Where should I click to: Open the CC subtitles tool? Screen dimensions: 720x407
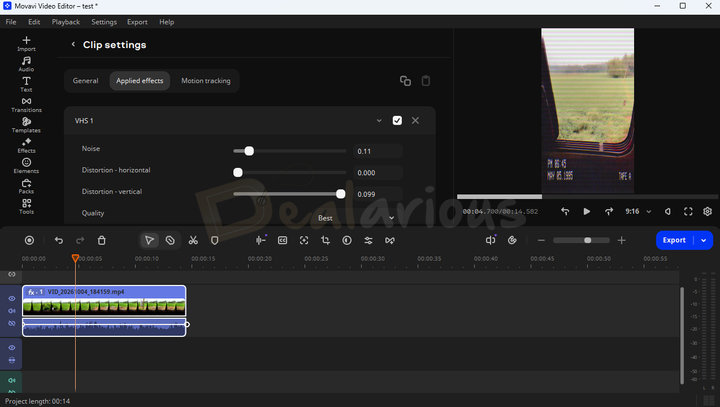282,240
